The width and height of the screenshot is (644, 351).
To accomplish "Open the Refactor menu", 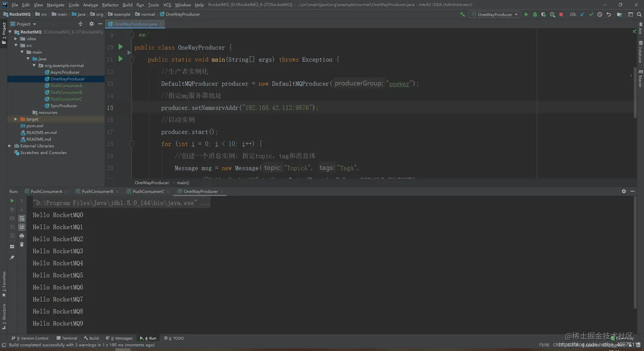I will [x=110, y=5].
